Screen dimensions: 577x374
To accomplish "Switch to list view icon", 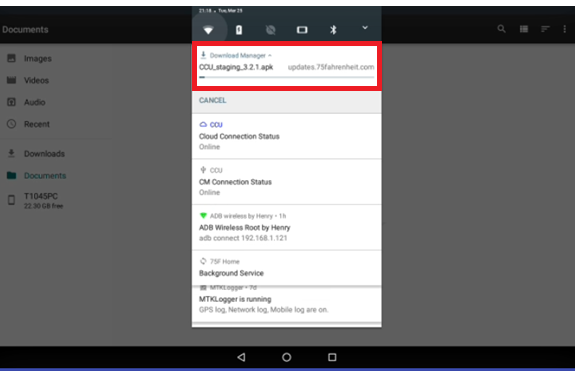I will pos(524,29).
